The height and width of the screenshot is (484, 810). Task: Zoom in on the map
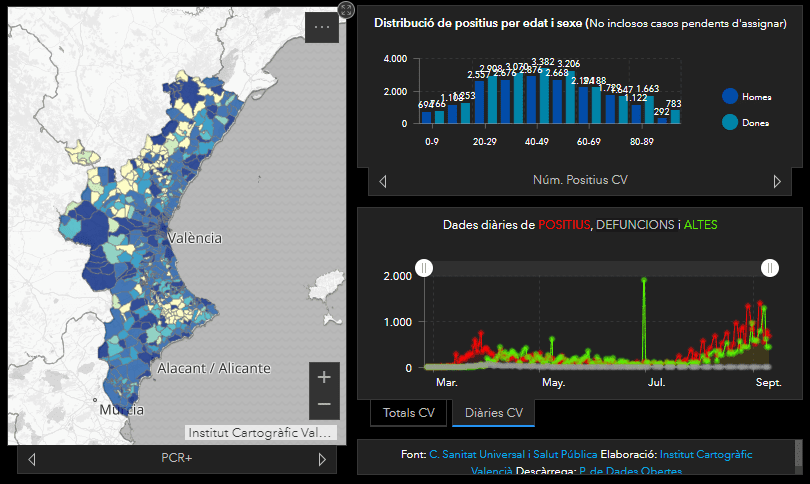(x=323, y=377)
